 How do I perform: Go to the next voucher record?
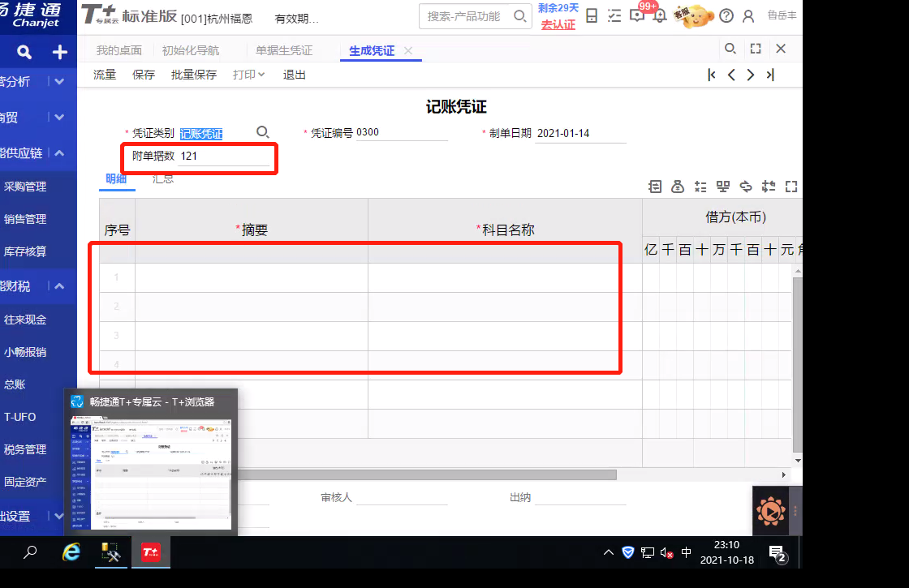point(751,75)
